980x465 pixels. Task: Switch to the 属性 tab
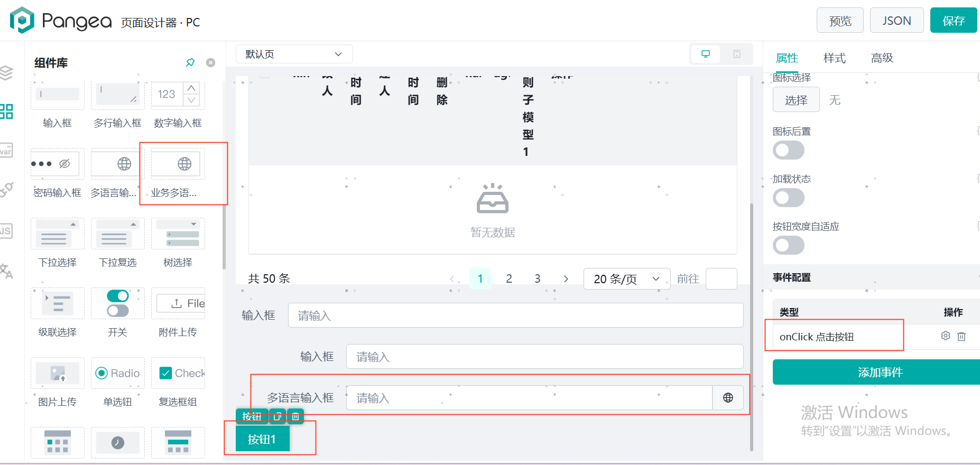click(x=787, y=58)
